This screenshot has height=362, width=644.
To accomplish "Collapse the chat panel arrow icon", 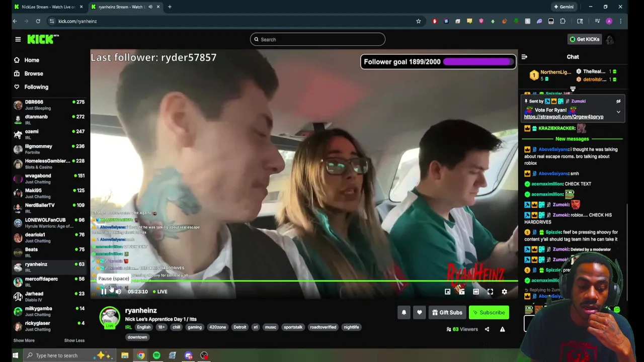I will (524, 57).
